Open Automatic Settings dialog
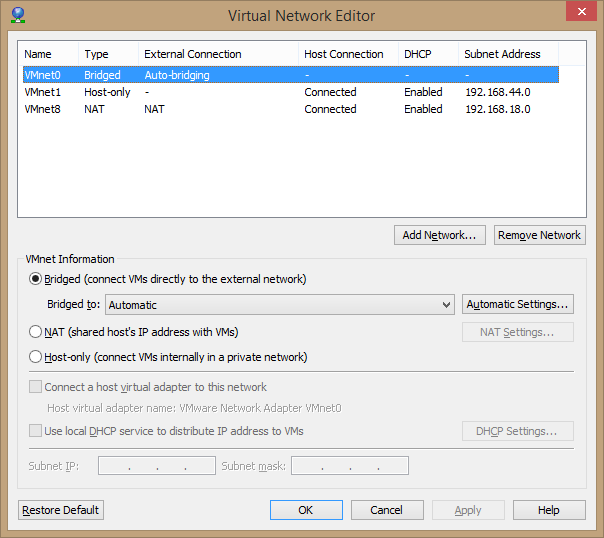The width and height of the screenshot is (604, 538). [518, 304]
